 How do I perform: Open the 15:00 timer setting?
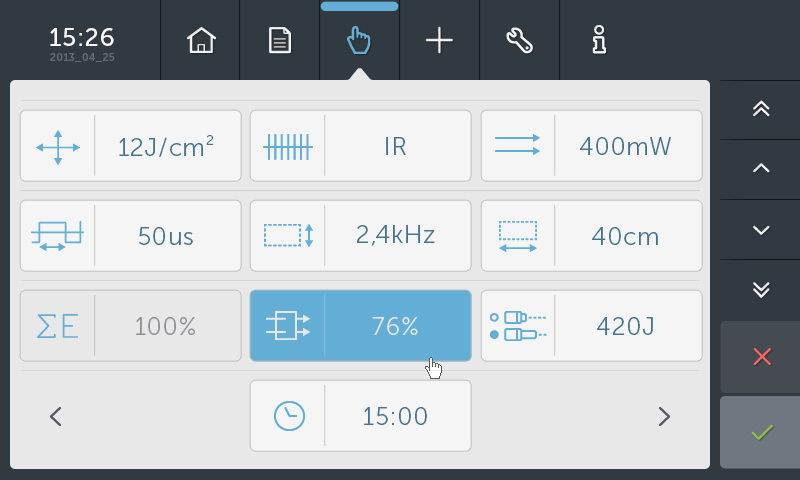(x=360, y=416)
